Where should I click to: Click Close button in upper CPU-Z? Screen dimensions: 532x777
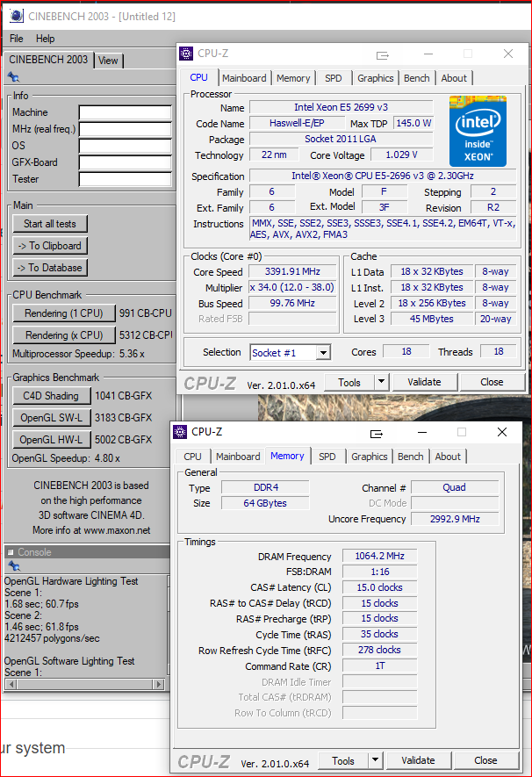(492, 382)
